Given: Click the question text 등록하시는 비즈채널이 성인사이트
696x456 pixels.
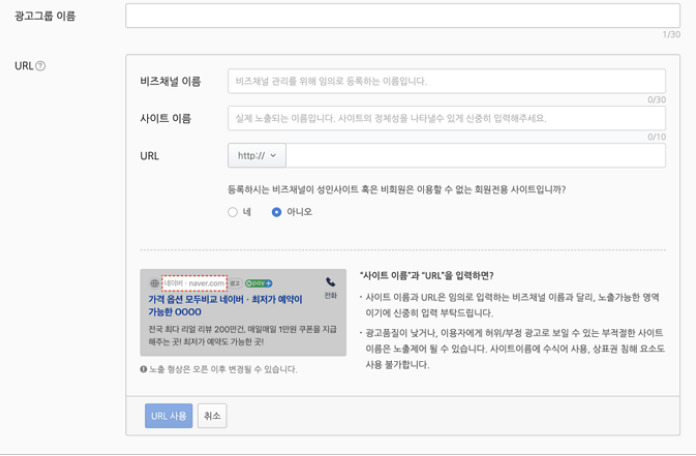Looking at the screenshot, I should point(397,190).
